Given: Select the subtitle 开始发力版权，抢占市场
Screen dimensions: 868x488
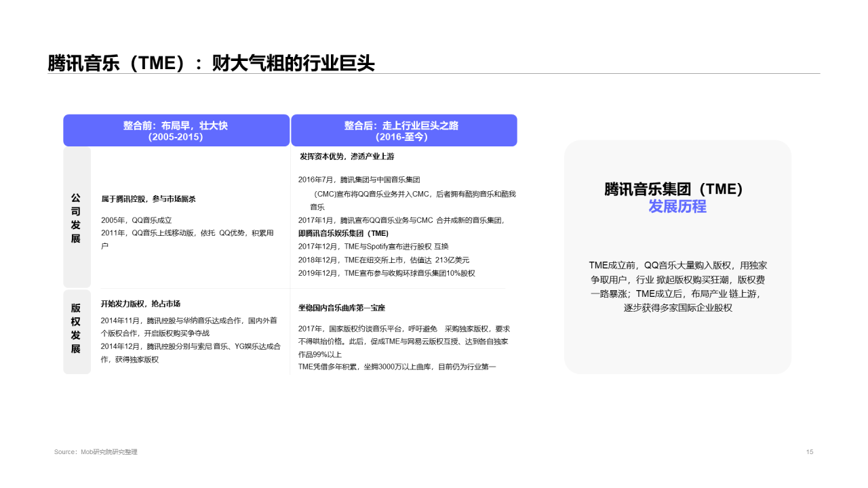Looking at the screenshot, I should point(140,304).
